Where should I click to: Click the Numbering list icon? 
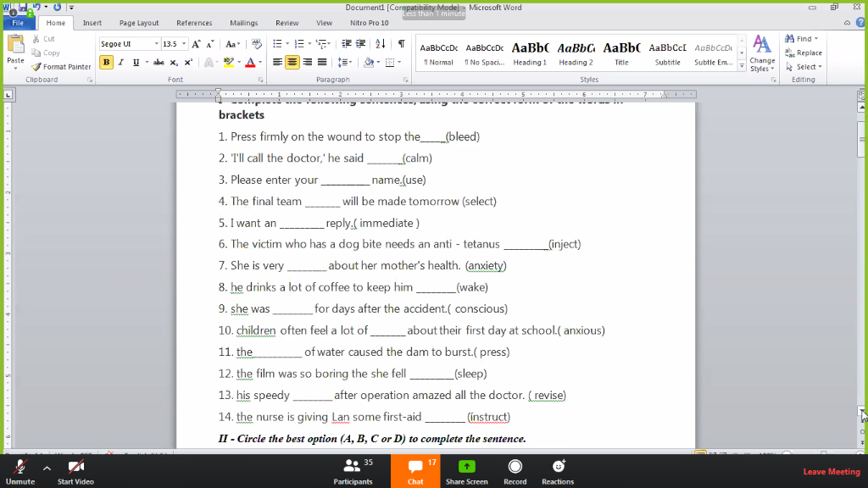click(299, 44)
